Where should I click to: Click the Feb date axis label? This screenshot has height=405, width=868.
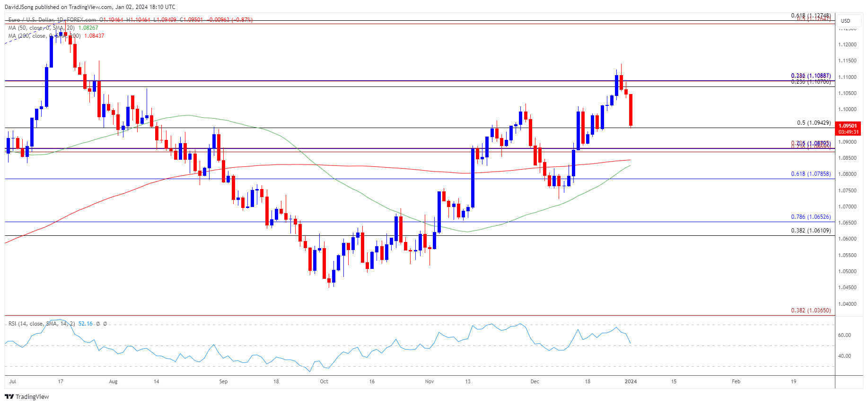(x=736, y=381)
